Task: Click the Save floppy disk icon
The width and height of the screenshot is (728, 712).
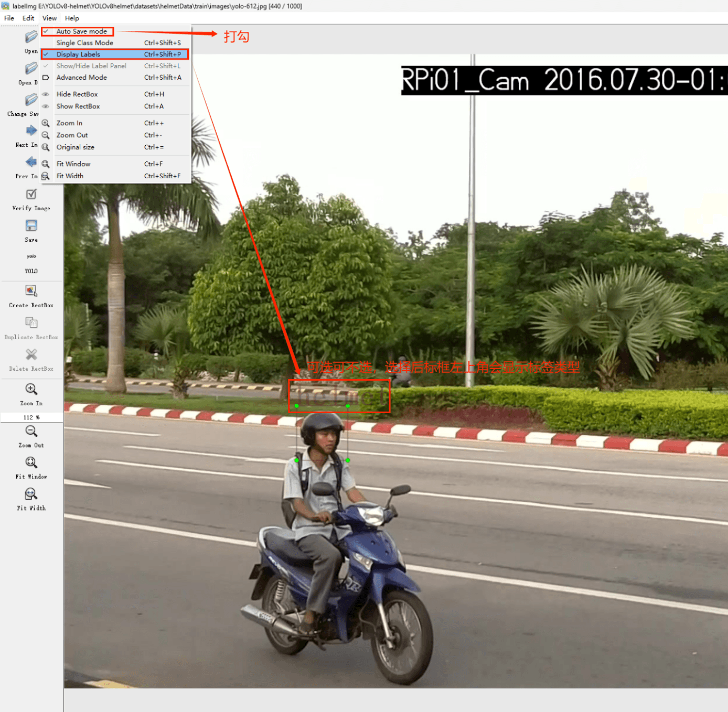Action: 31,226
